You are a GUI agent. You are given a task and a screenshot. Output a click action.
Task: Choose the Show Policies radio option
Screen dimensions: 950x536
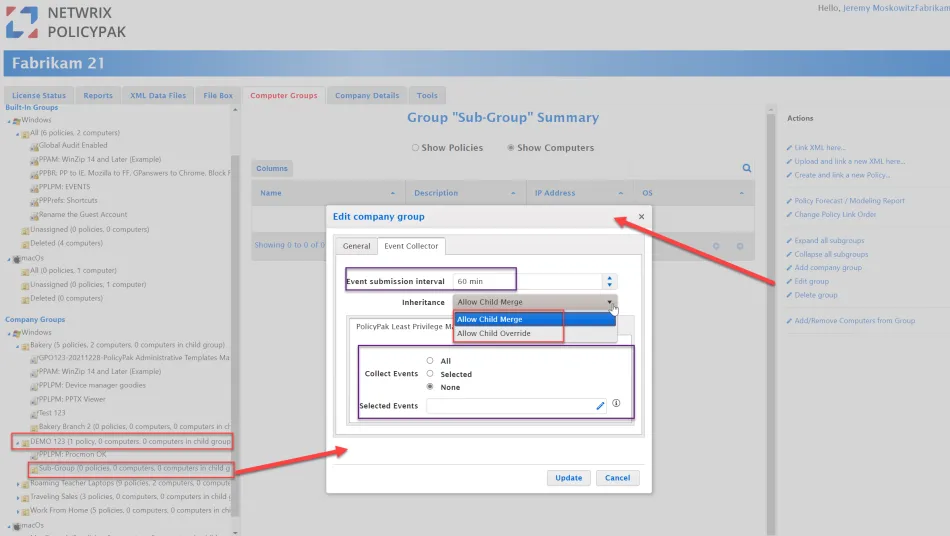(x=415, y=148)
